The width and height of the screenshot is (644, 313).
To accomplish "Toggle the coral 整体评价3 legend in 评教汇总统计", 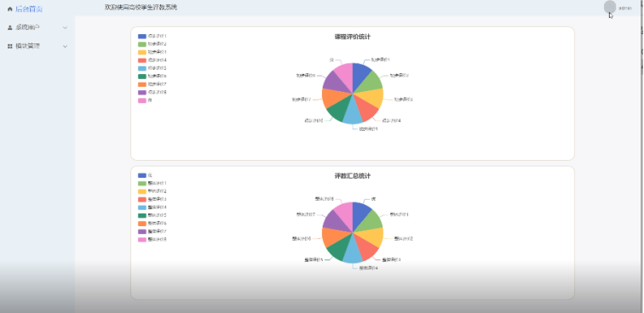I will coord(152,199).
